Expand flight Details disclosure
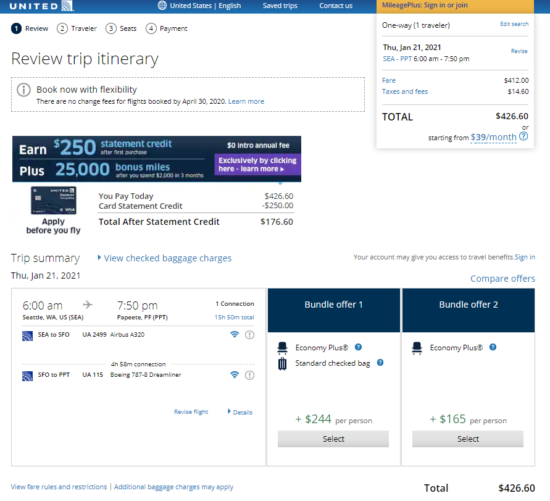This screenshot has width=550, height=501. (x=240, y=412)
